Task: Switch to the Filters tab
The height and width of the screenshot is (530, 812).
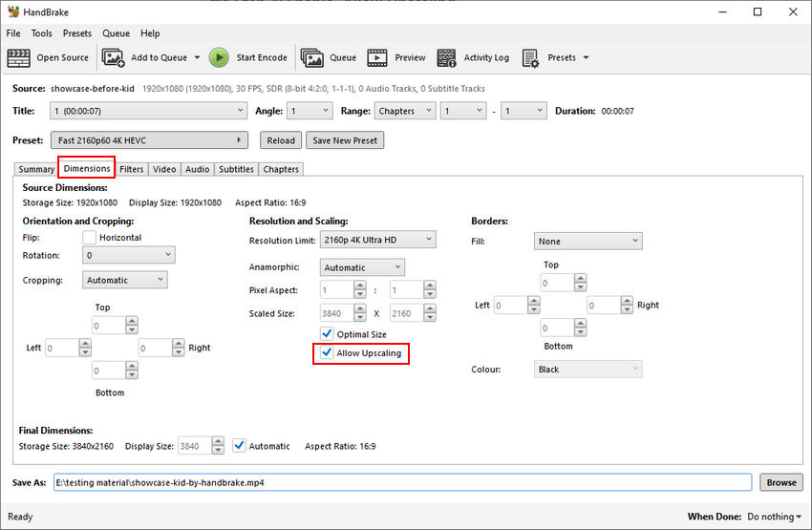Action: tap(132, 169)
